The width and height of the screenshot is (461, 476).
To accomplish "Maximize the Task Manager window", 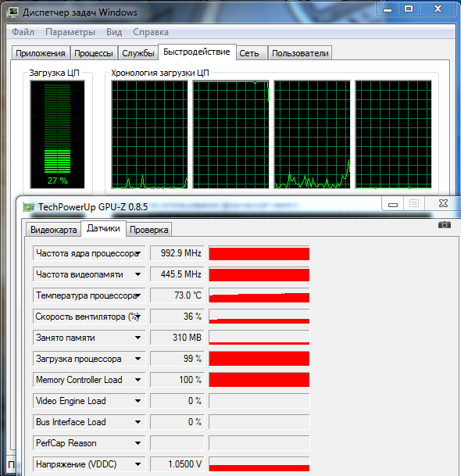I will pyautogui.click(x=409, y=9).
